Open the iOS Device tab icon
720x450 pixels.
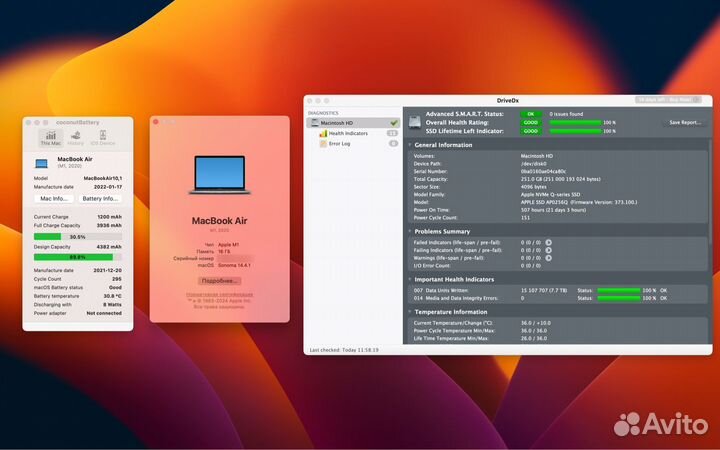click(102, 138)
